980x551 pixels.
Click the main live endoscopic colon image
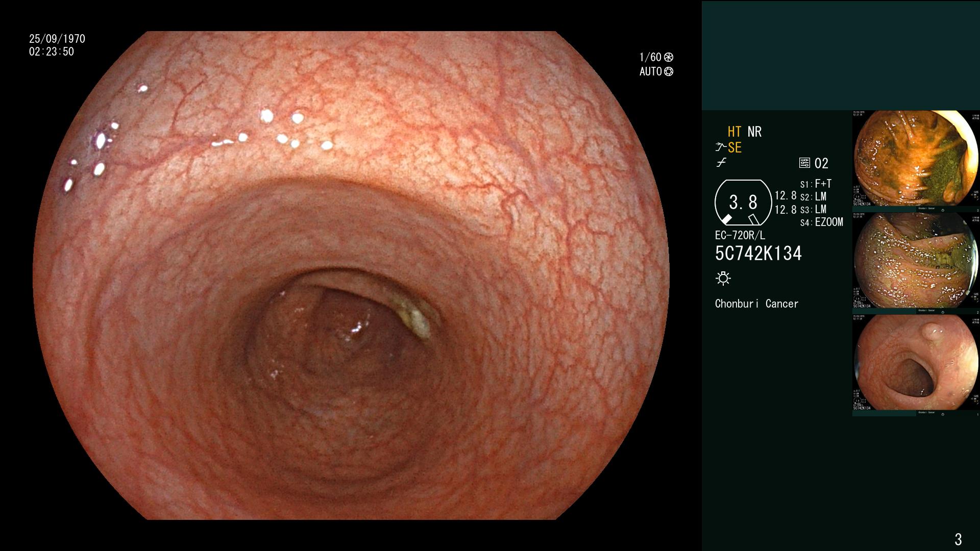351,275
